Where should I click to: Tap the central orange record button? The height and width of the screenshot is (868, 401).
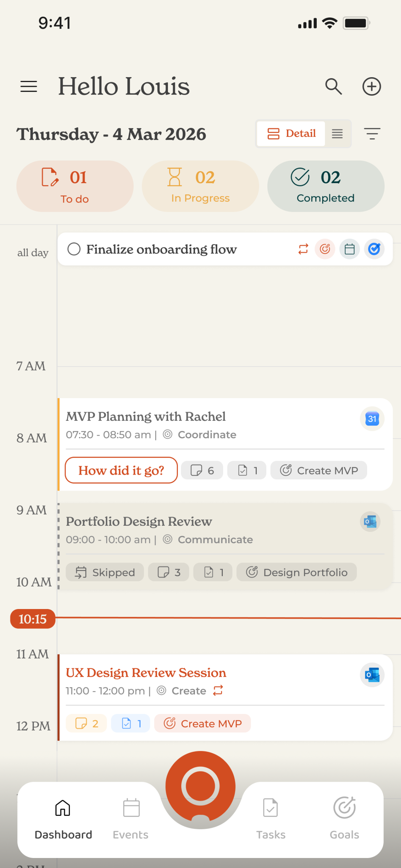coord(200,786)
